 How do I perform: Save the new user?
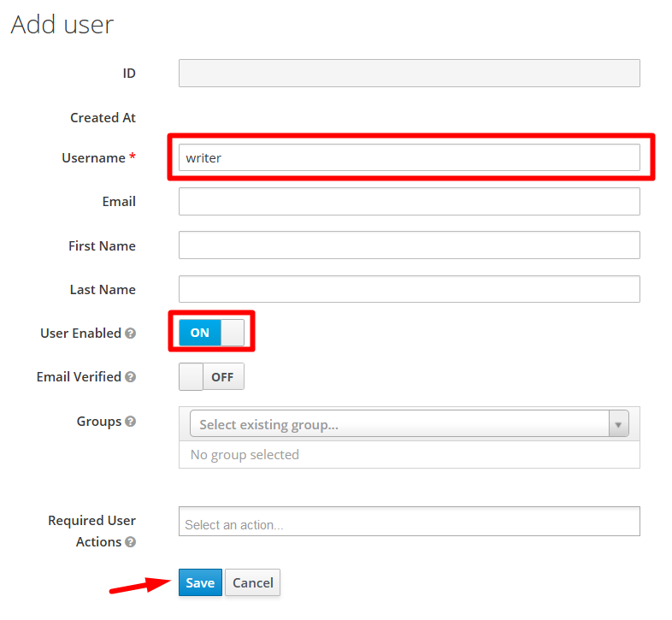point(200,582)
